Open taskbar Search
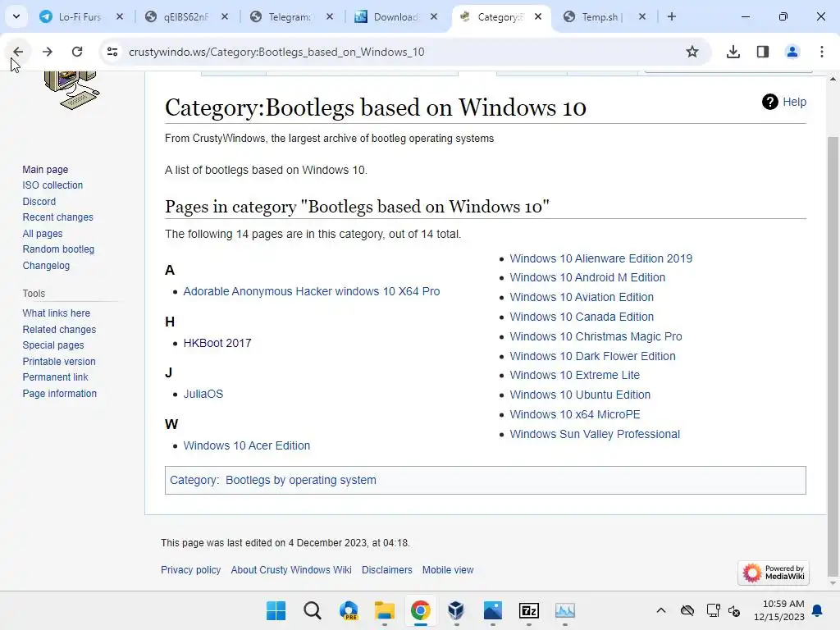 pyautogui.click(x=313, y=610)
